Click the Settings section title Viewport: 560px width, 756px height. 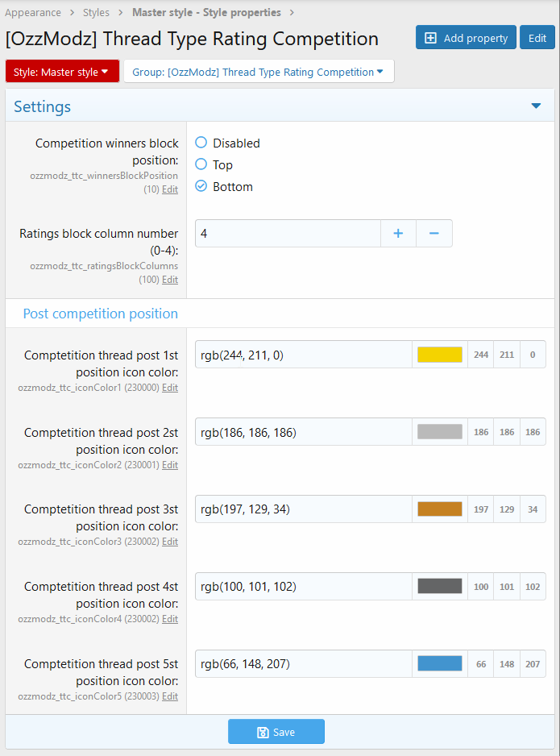43,106
